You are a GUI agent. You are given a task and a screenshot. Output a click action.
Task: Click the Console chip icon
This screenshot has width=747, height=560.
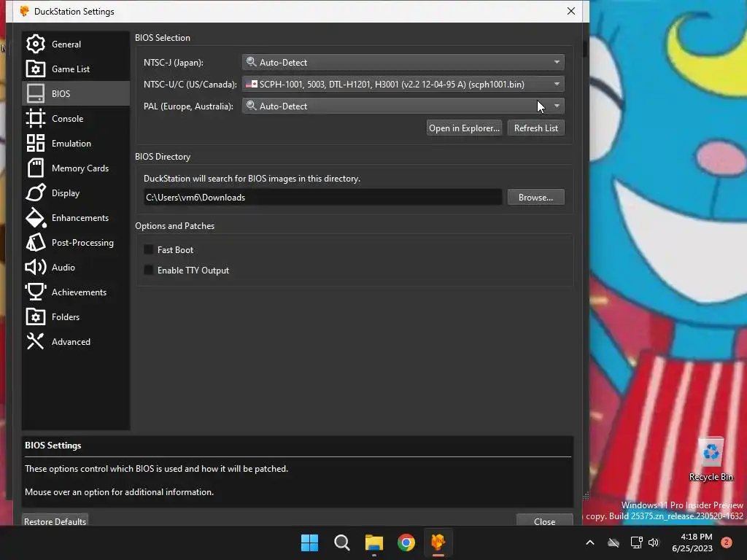click(x=35, y=119)
